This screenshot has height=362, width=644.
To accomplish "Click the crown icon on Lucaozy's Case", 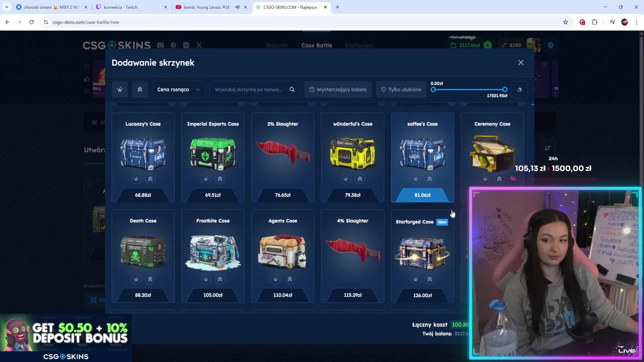I will pos(136,179).
